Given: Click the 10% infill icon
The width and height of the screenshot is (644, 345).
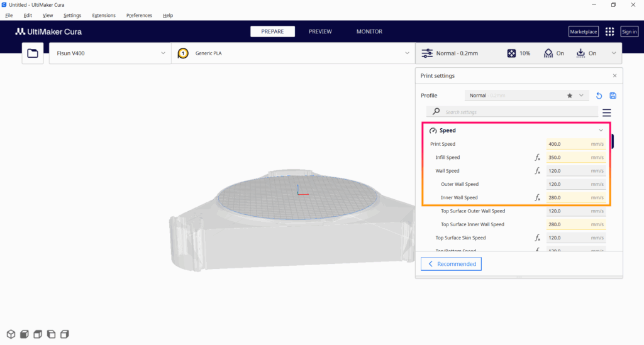Looking at the screenshot, I should pos(511,53).
